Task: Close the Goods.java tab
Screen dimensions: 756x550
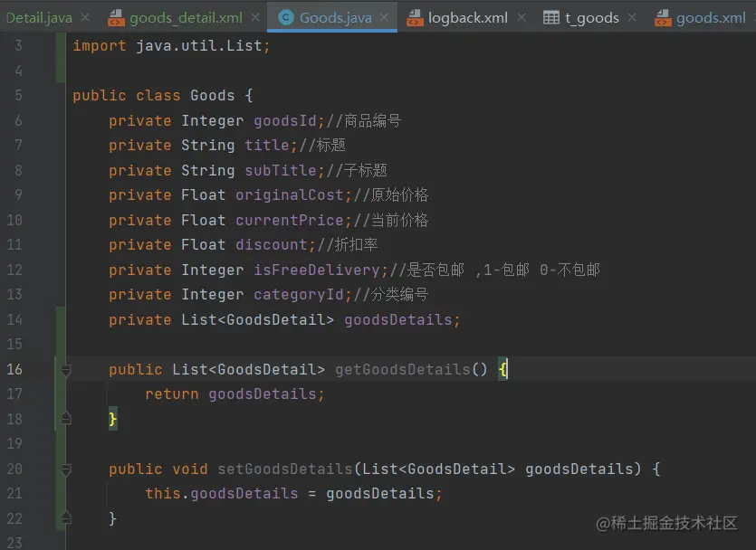Action: point(384,17)
